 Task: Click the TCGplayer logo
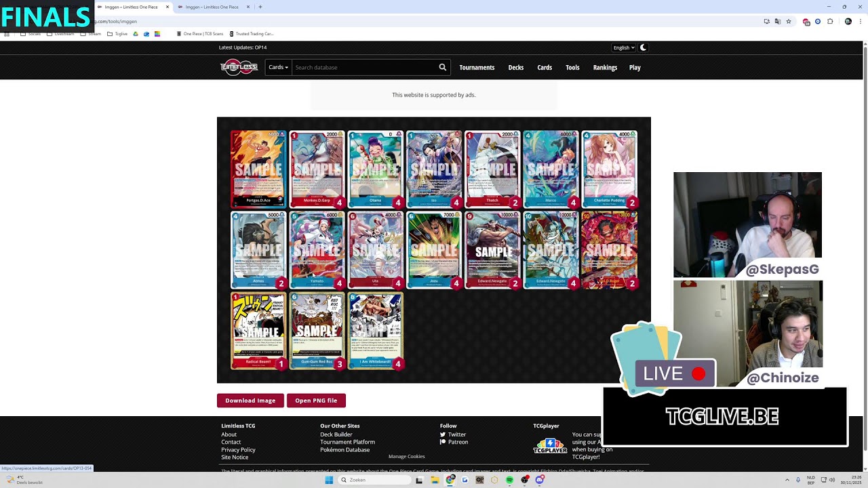(x=550, y=445)
